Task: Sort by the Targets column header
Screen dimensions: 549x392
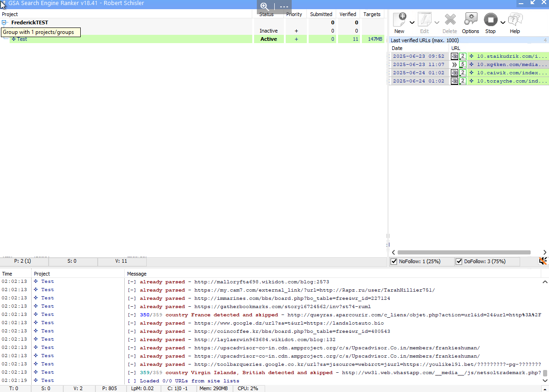Action: [x=372, y=14]
